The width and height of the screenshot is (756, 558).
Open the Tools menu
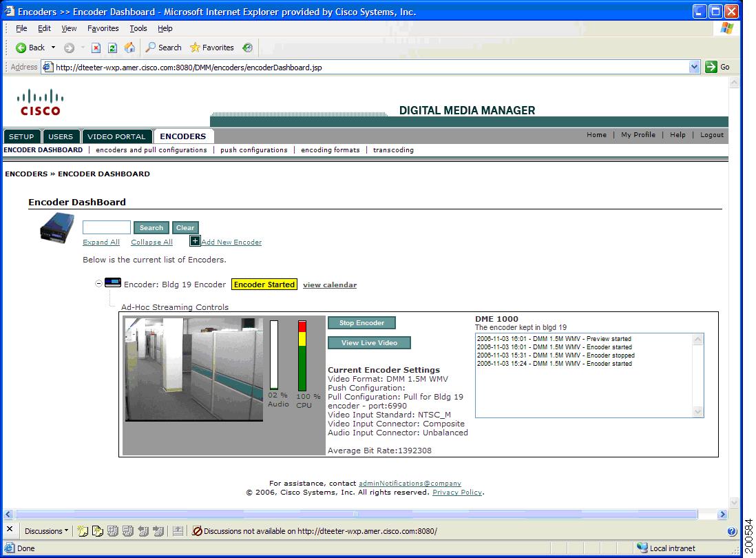(138, 28)
